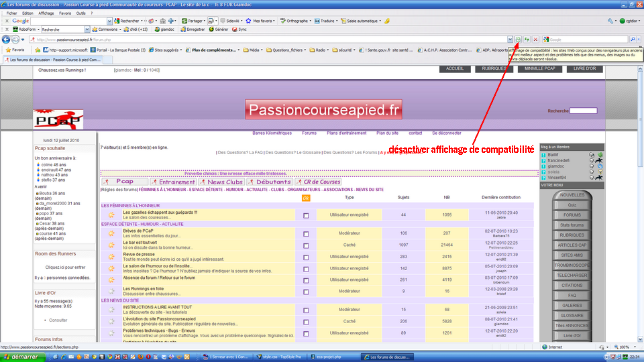Click the Saisie automatique button
Screen dimensions: 644x362
(360, 21)
